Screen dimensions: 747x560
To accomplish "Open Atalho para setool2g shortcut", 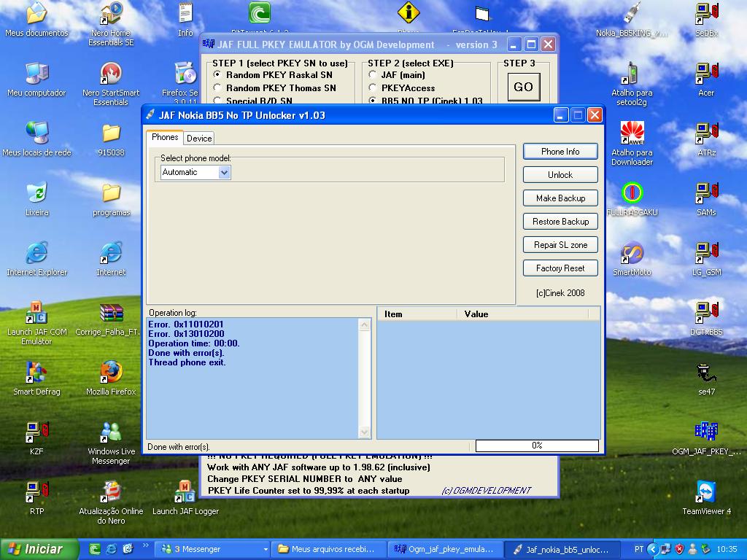I will coord(632,83).
